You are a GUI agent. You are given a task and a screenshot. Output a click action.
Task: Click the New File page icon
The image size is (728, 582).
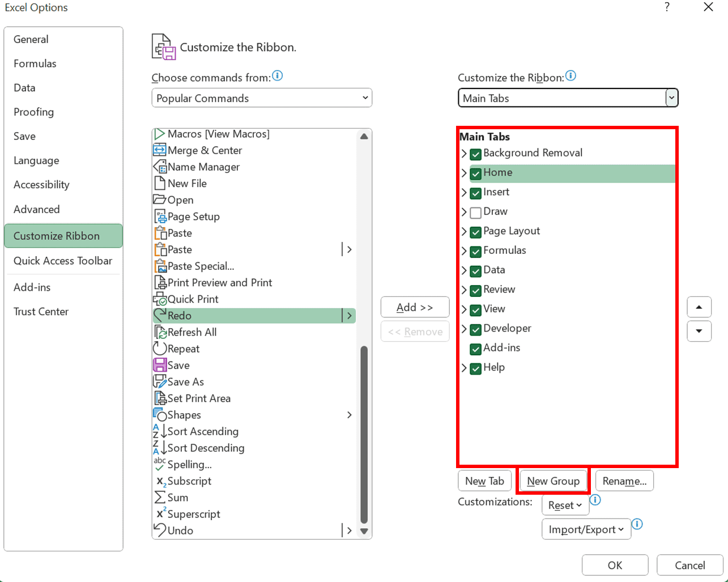pyautogui.click(x=160, y=183)
